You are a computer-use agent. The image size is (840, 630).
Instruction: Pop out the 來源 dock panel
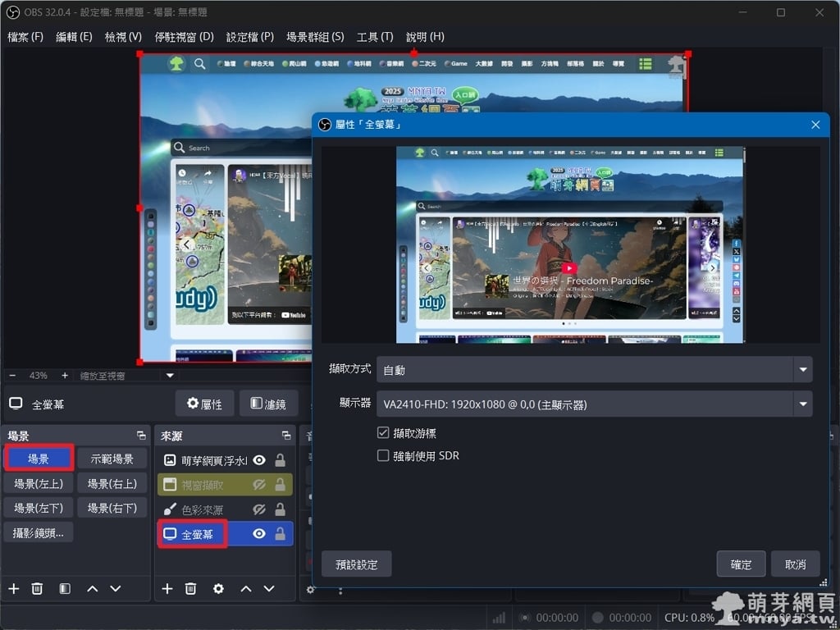pyautogui.click(x=285, y=436)
